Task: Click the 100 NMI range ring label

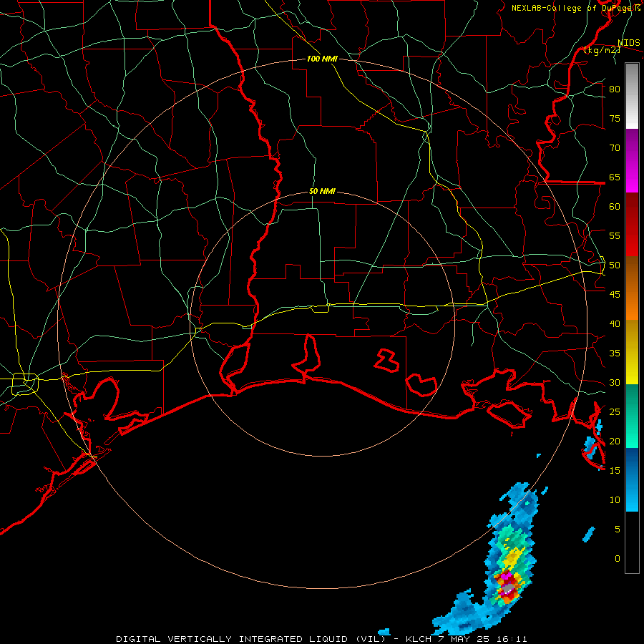Action: pos(322,59)
